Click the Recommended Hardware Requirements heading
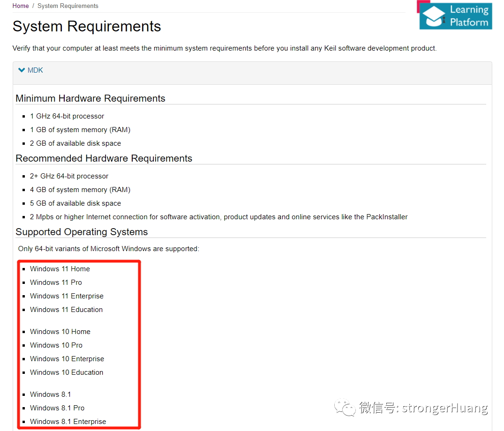 pyautogui.click(x=104, y=158)
